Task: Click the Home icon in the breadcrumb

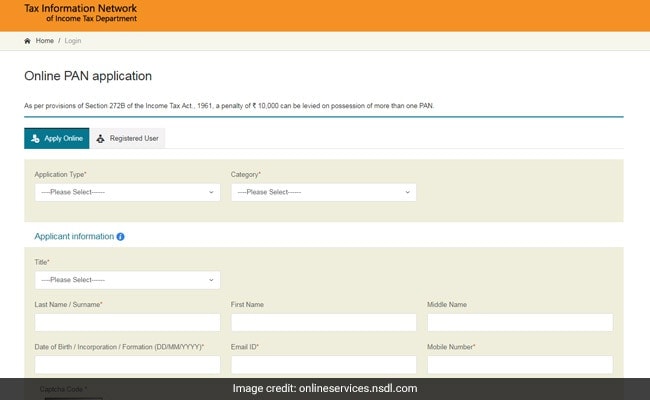Action: click(x=28, y=41)
